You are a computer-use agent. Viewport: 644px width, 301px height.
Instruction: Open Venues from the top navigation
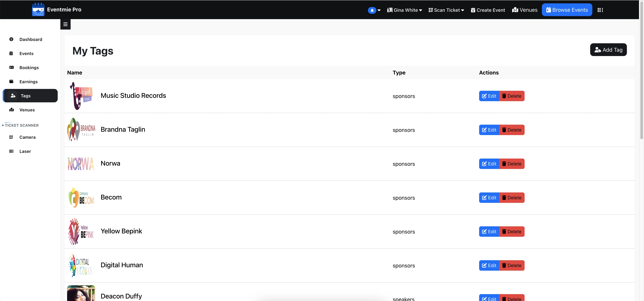point(524,10)
